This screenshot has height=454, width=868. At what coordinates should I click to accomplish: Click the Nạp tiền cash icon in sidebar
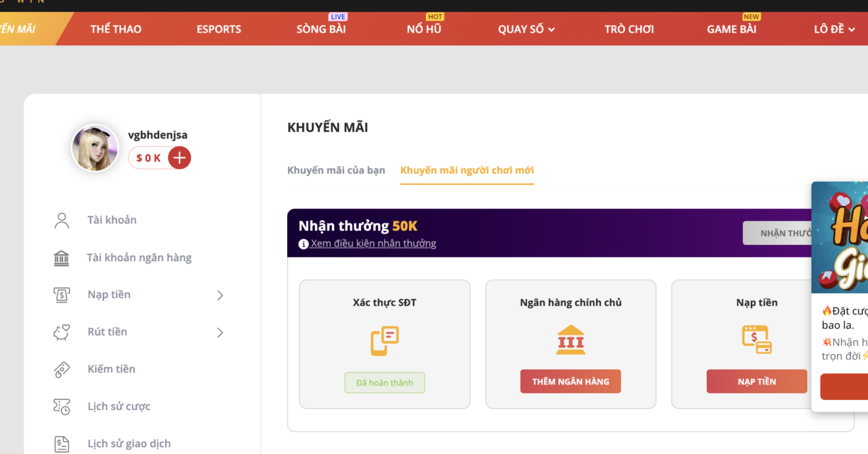pyautogui.click(x=61, y=295)
